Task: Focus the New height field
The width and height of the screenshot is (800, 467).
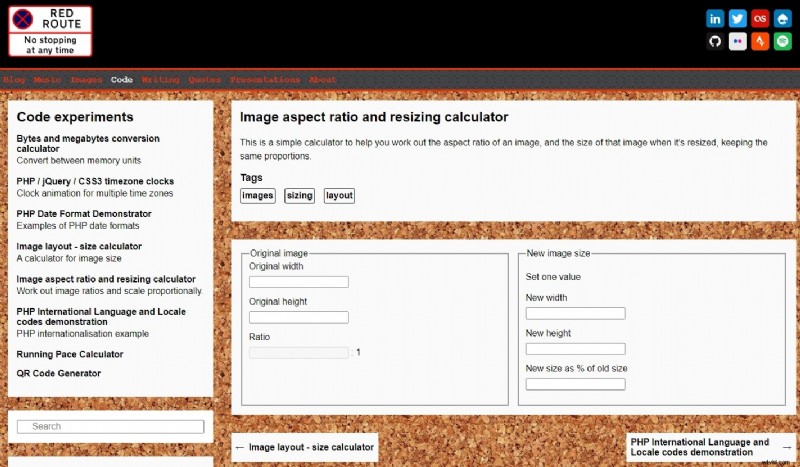Action: coord(576,349)
